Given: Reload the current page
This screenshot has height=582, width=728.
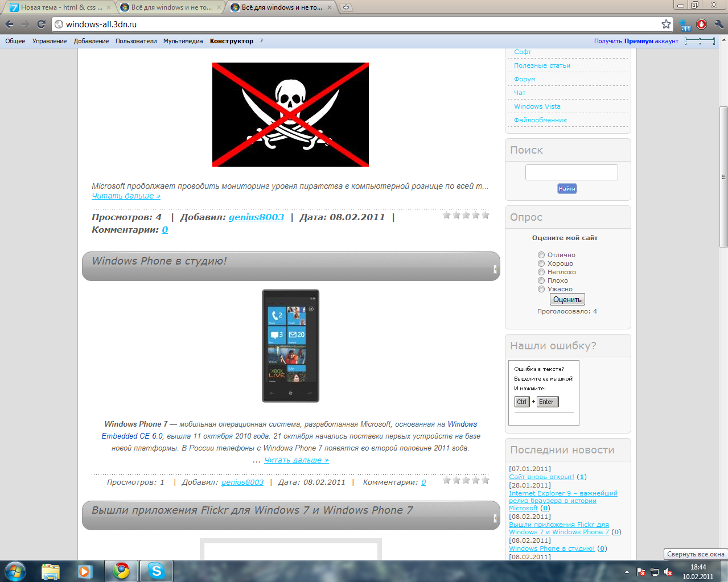Looking at the screenshot, I should tap(41, 24).
